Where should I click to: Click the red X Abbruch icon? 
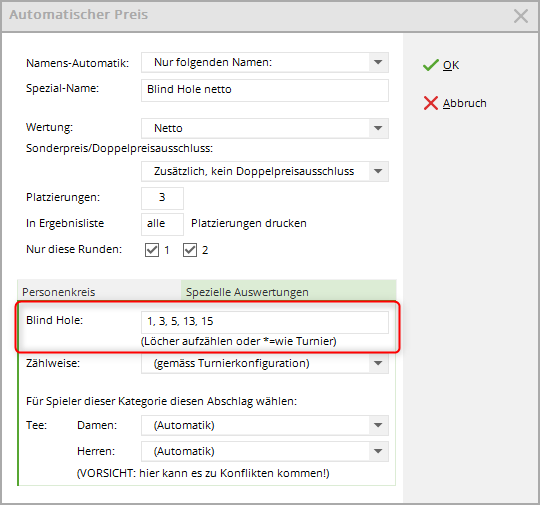pos(430,103)
